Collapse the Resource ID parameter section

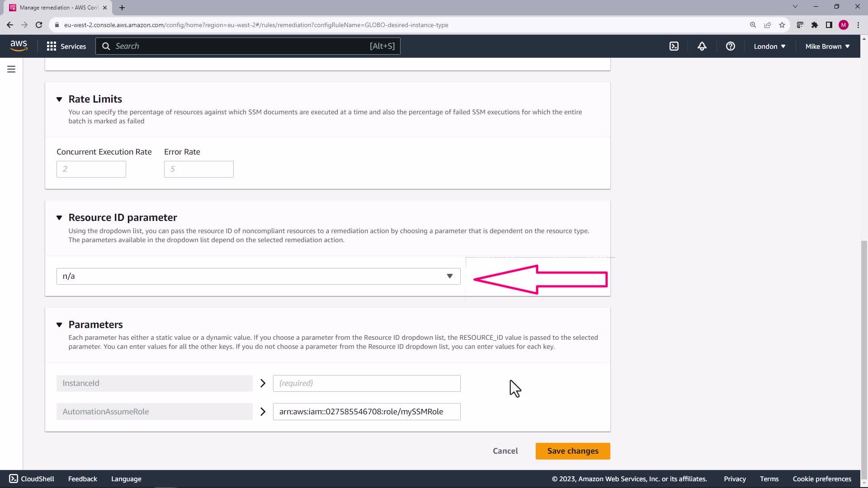click(x=59, y=218)
